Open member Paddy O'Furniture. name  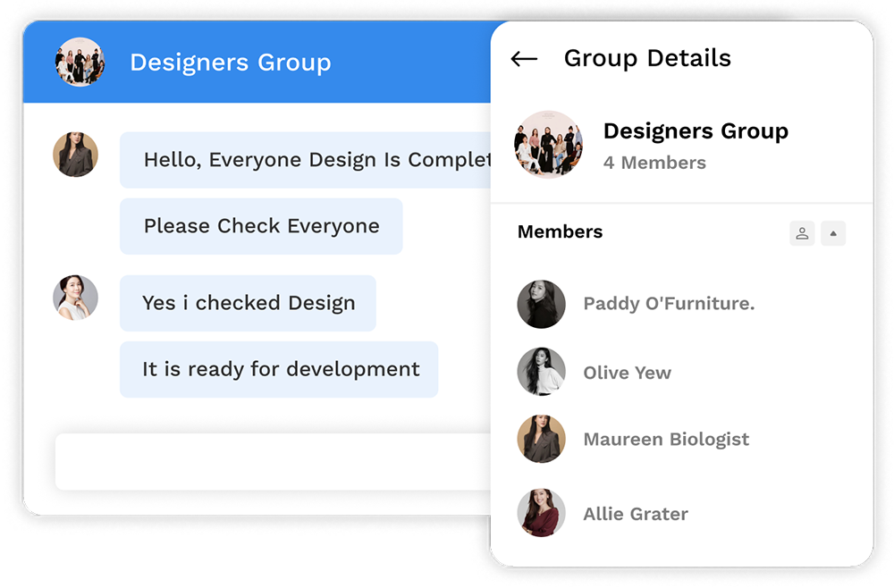669,304
